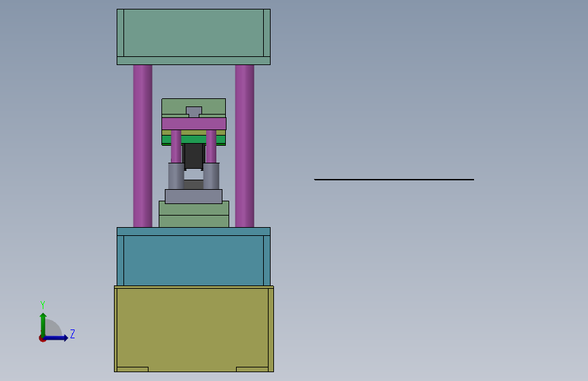Screen dimensions: 588x381
Task: Select the left small magenta guide post
Action: (176, 146)
